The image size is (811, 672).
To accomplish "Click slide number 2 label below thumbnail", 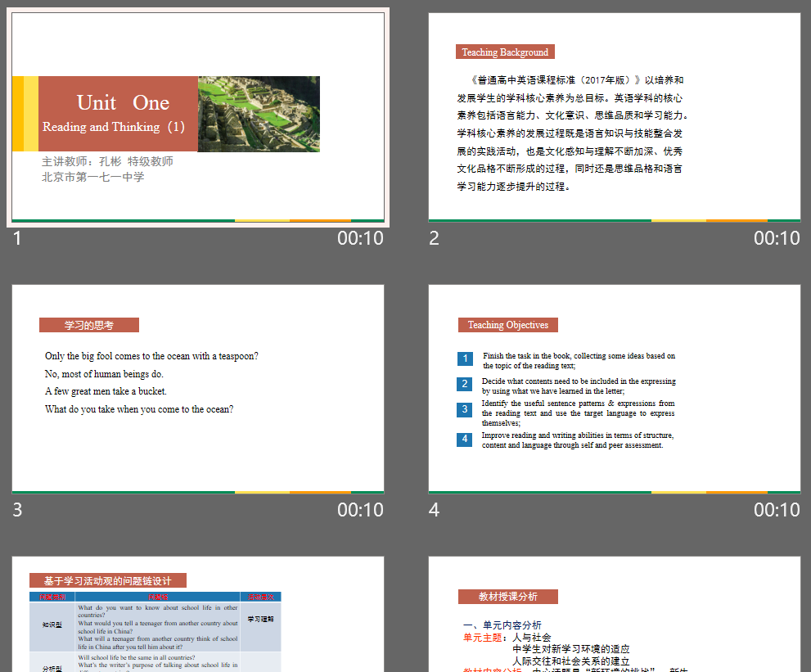I will tap(435, 238).
